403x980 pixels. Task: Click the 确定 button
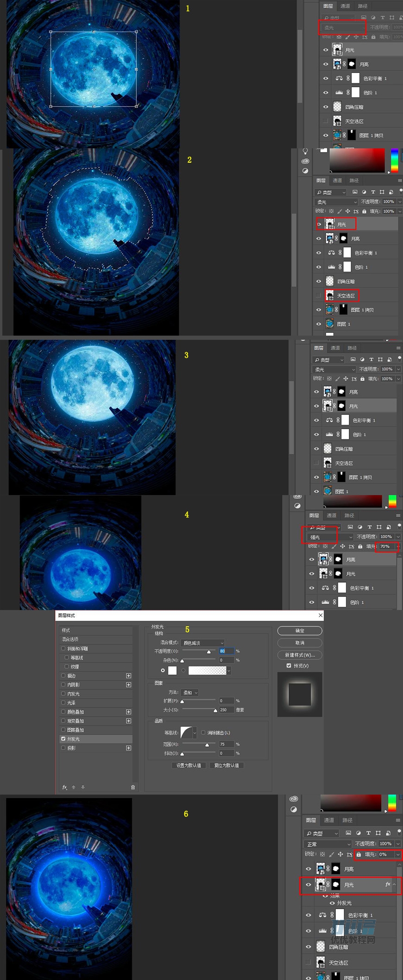pyautogui.click(x=300, y=631)
